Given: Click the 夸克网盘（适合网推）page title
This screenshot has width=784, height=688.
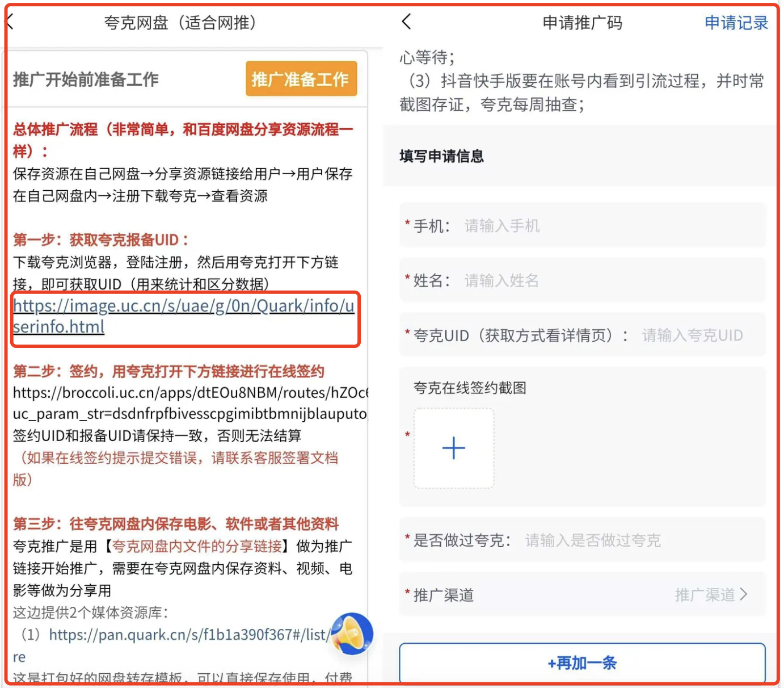Looking at the screenshot, I should pos(180,23).
